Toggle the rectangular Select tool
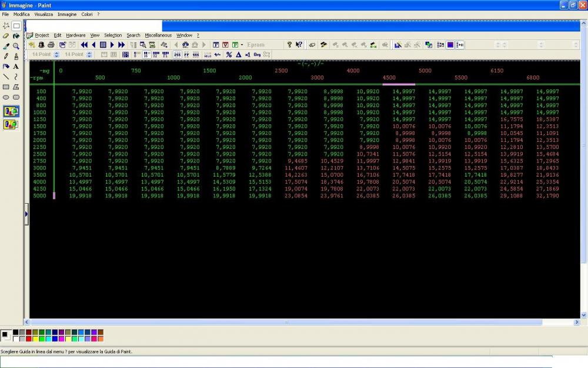 (16, 26)
